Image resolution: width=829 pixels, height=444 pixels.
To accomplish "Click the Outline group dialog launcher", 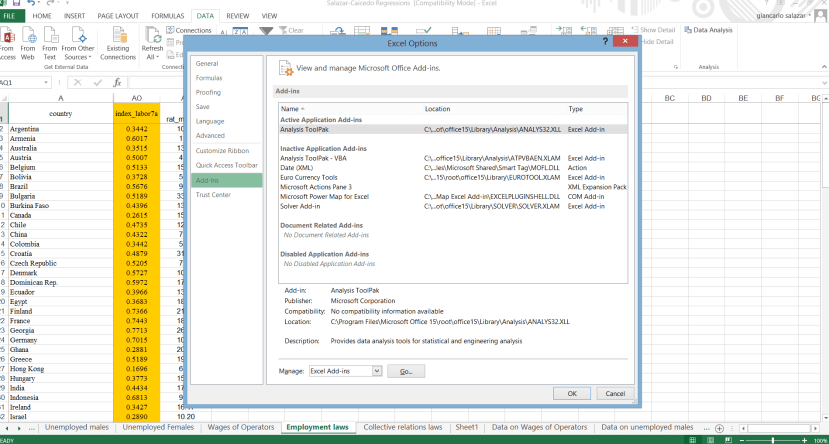I will [x=676, y=68].
